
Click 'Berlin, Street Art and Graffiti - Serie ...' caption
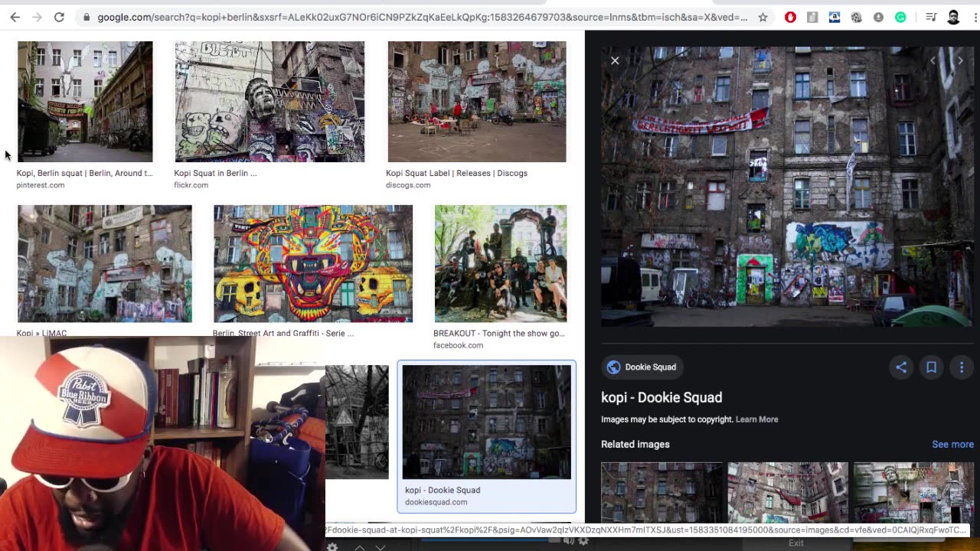click(283, 333)
